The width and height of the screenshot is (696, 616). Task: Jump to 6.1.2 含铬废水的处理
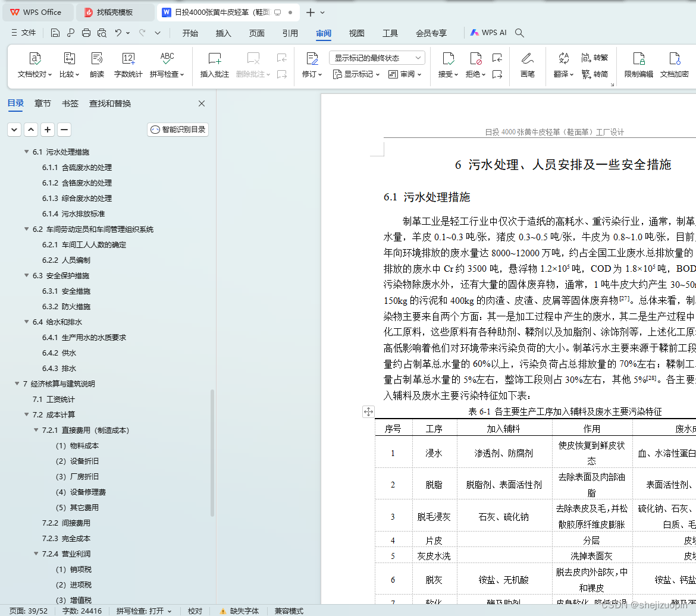click(77, 183)
